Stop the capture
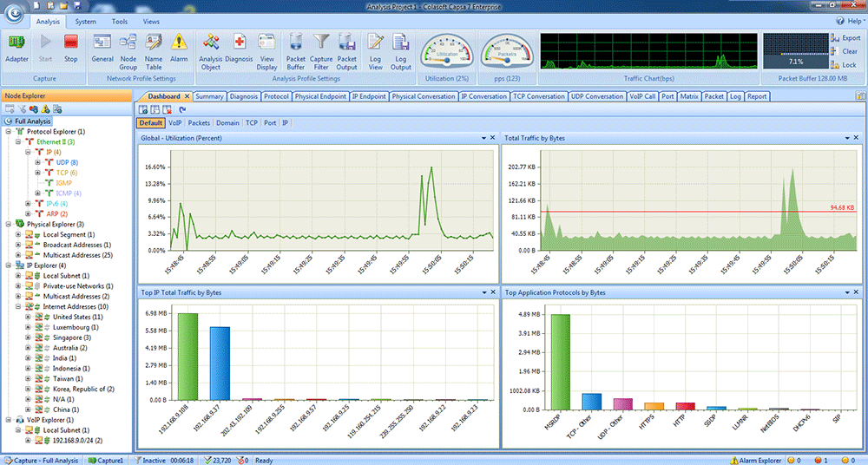Viewport: 868px width, 465px height. click(71, 49)
